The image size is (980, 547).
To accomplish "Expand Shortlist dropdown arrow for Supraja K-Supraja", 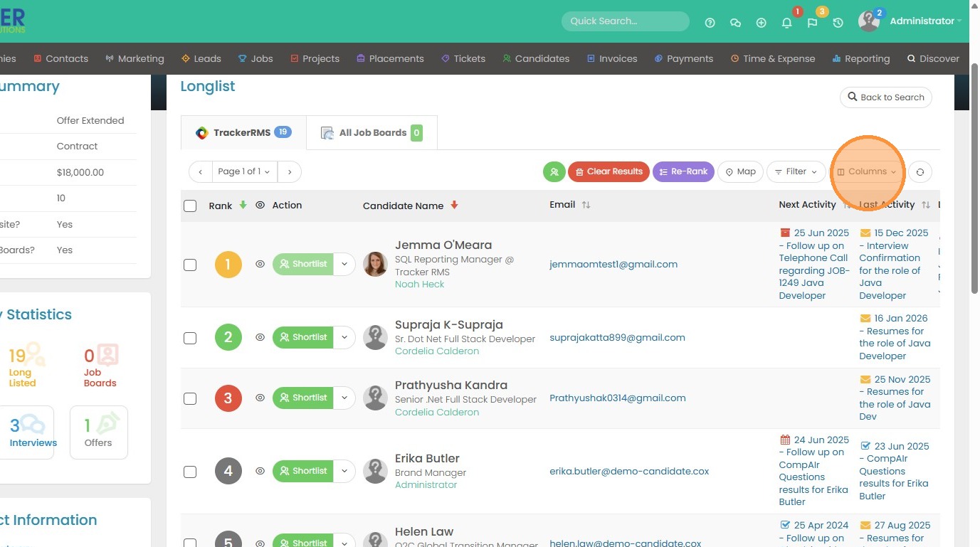I will tap(344, 337).
